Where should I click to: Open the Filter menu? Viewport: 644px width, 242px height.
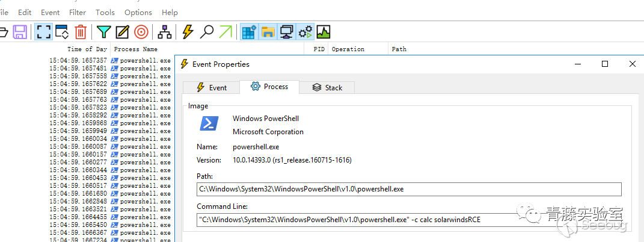78,12
